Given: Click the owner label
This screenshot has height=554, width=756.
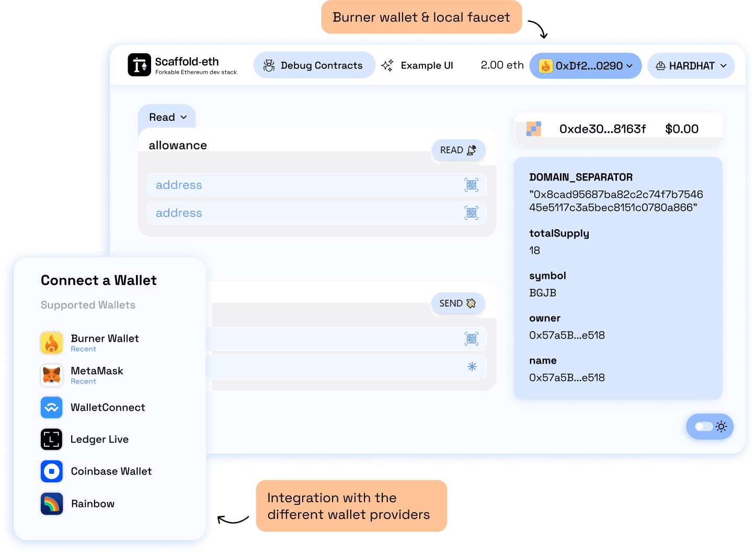Looking at the screenshot, I should pos(545,318).
